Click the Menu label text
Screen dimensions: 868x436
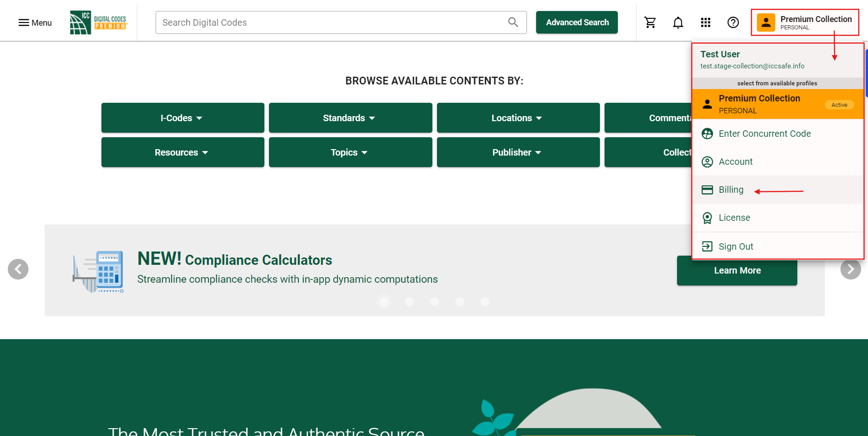41,22
